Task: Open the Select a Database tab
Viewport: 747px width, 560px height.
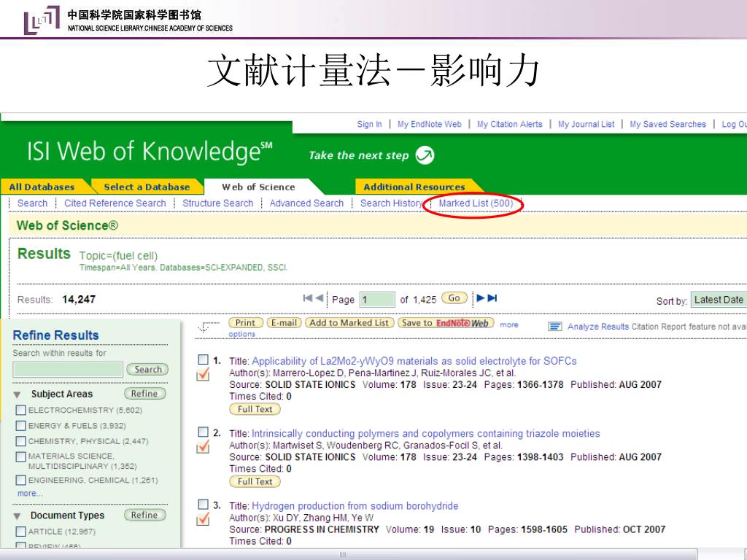Action: click(147, 187)
